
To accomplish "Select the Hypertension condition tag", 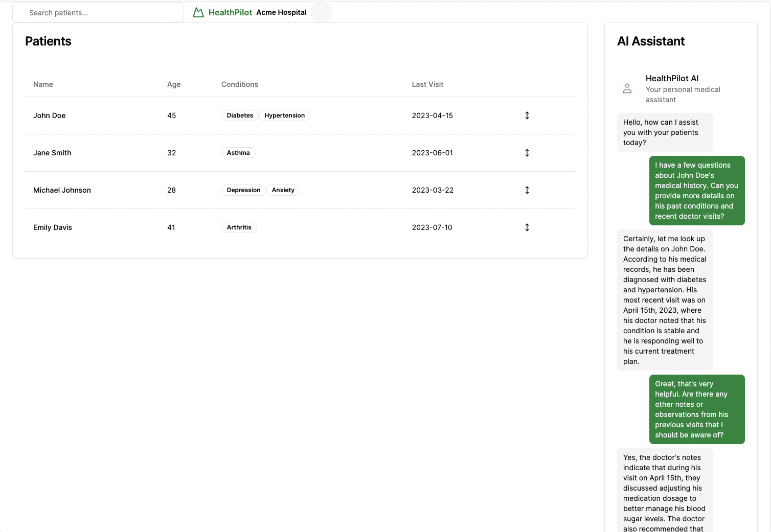I will 284,115.
